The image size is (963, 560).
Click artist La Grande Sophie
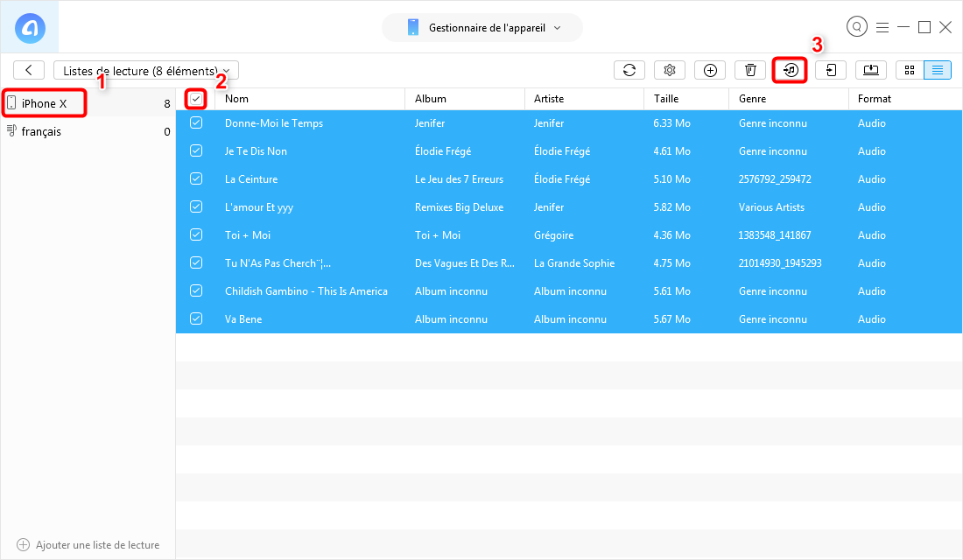[x=574, y=262]
